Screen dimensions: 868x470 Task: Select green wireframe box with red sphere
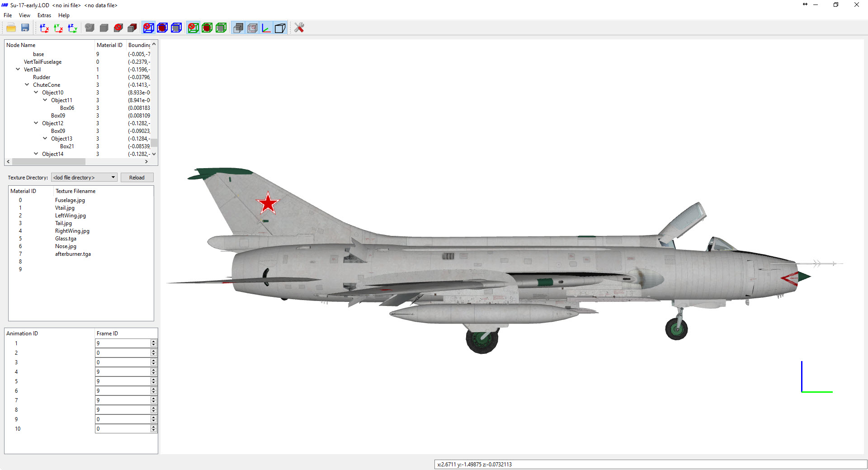(207, 28)
